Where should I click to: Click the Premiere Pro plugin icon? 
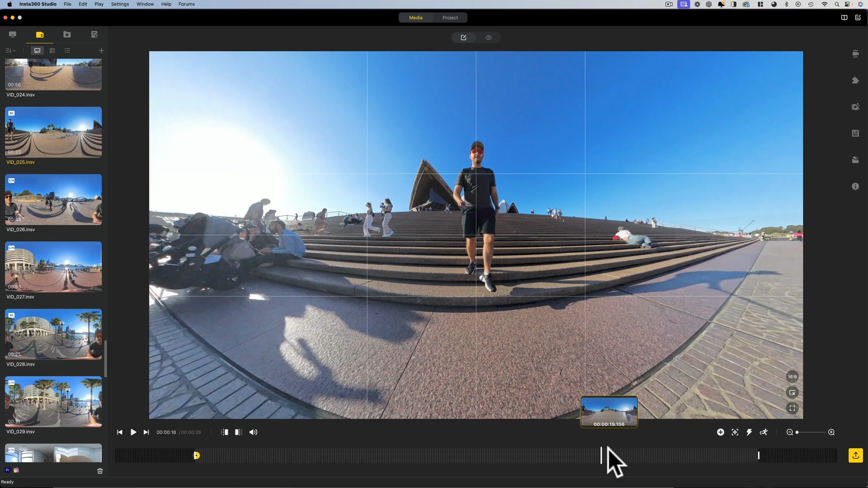pyautogui.click(x=8, y=470)
